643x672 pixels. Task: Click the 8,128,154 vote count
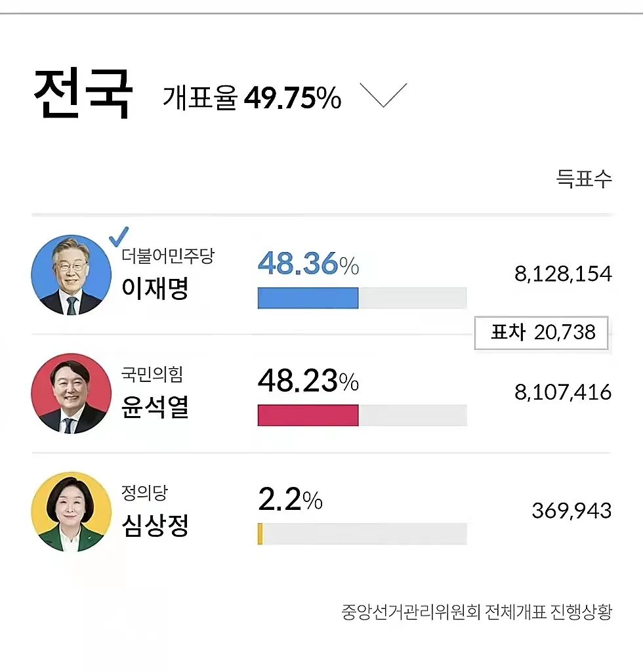pyautogui.click(x=563, y=274)
